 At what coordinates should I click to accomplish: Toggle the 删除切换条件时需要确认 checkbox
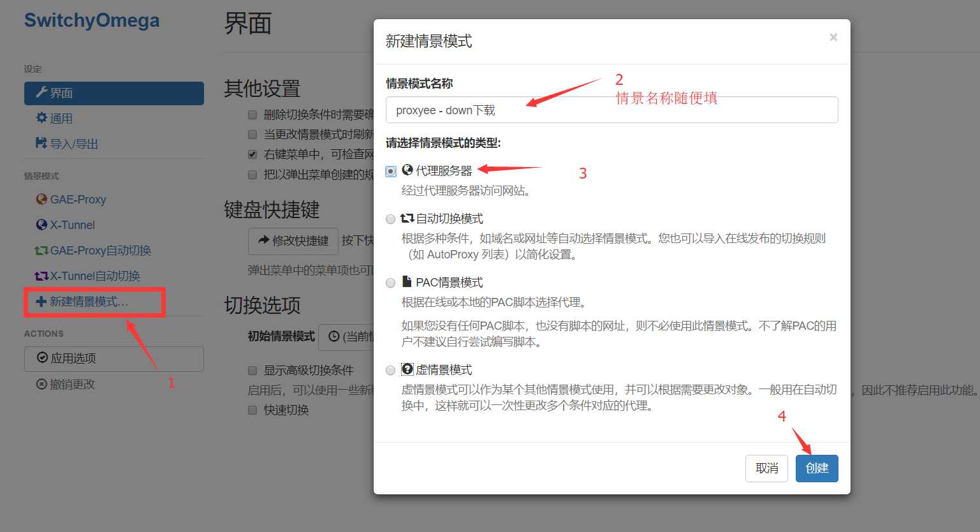coord(252,115)
